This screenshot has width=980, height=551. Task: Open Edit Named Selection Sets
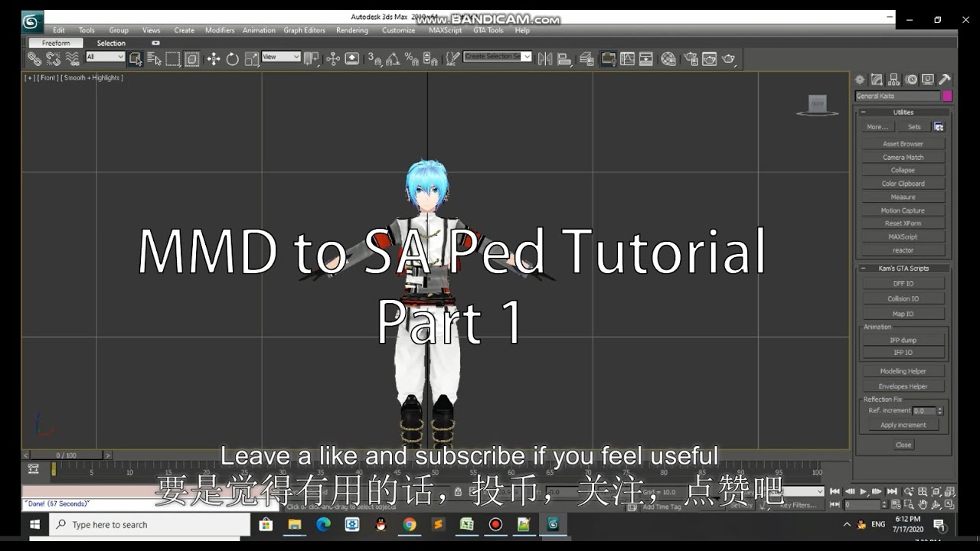[x=452, y=58]
